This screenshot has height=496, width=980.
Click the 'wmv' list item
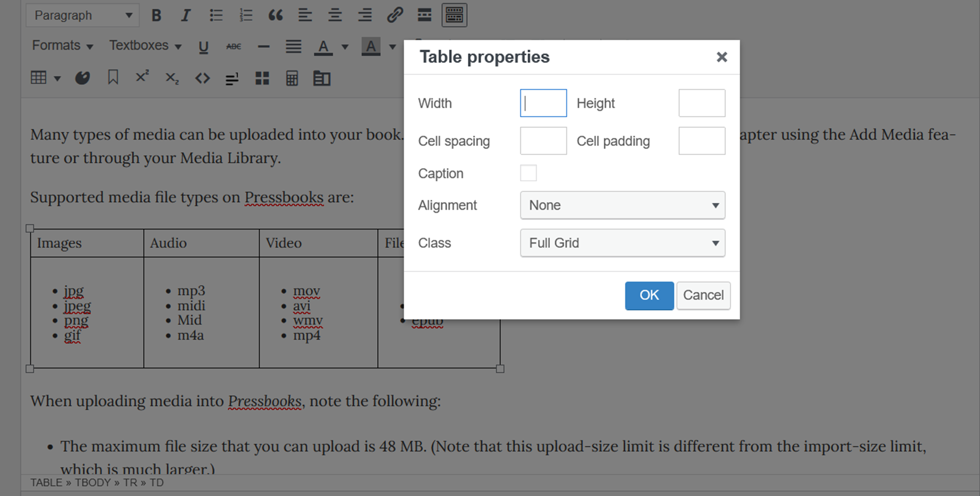tap(308, 321)
